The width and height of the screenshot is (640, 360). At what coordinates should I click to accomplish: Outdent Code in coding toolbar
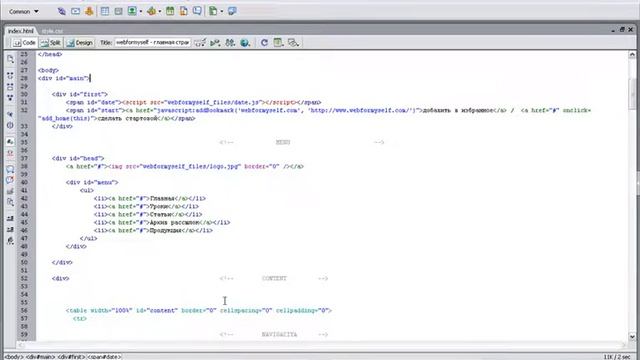pos(10,229)
